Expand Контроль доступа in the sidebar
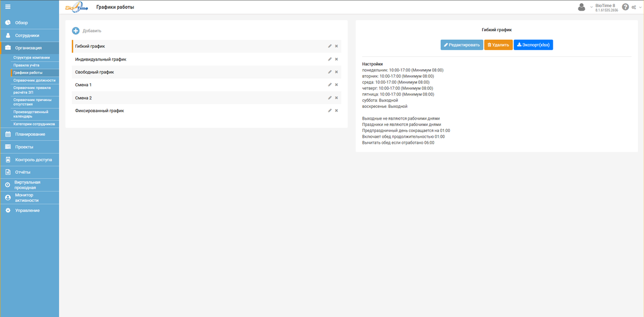This screenshot has width=644, height=317. click(x=30, y=160)
